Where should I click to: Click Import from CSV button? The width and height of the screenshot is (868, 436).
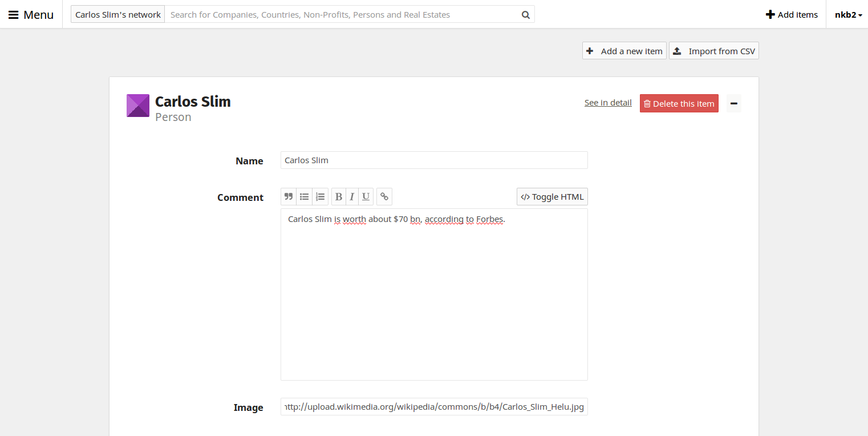click(714, 51)
